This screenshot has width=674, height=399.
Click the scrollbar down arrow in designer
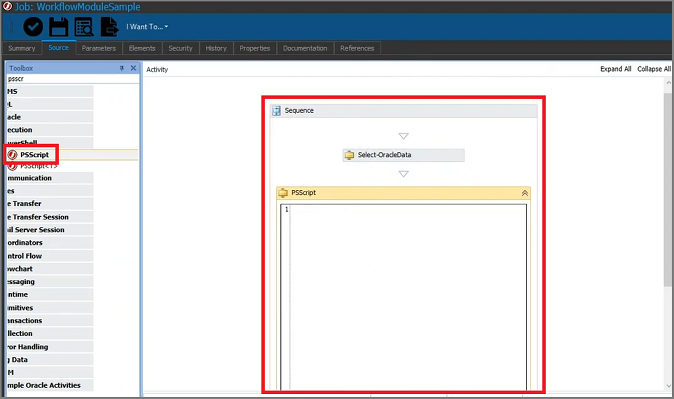pyautogui.click(x=668, y=386)
